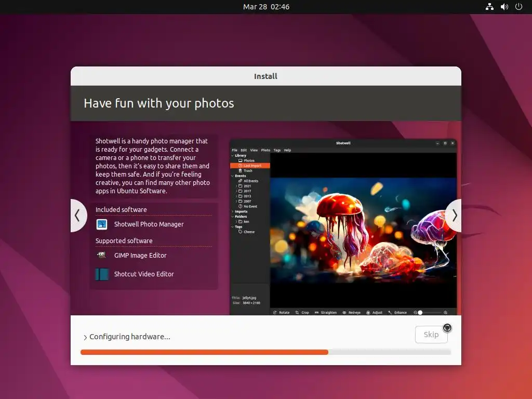Viewport: 532px width, 399px height.
Task: Open File menu in Shotwell preview
Action: click(x=234, y=150)
